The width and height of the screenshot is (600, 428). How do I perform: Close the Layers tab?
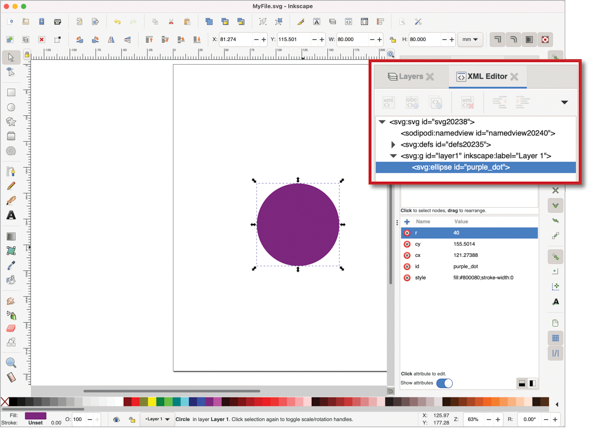tap(430, 76)
